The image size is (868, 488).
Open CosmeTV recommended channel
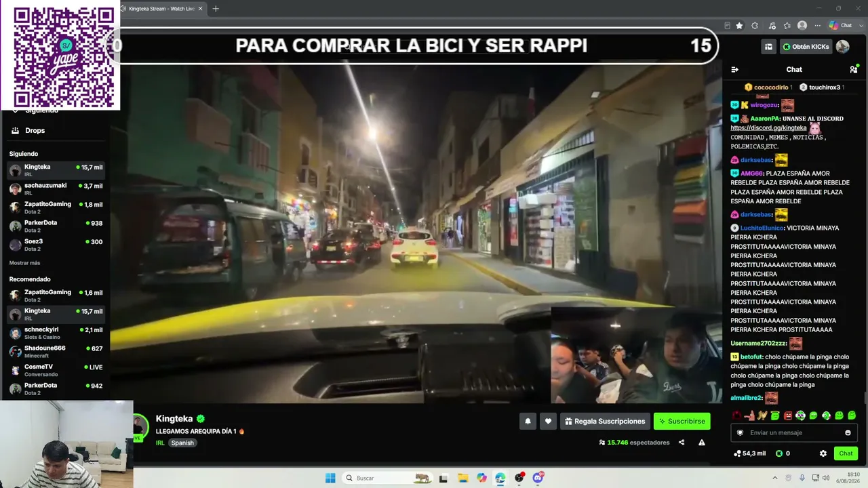tap(56, 370)
